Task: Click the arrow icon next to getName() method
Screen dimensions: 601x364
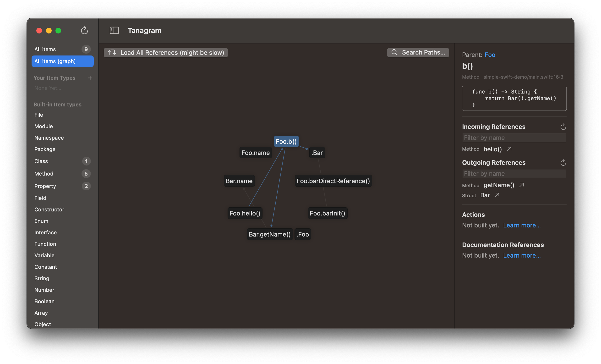Action: (522, 185)
